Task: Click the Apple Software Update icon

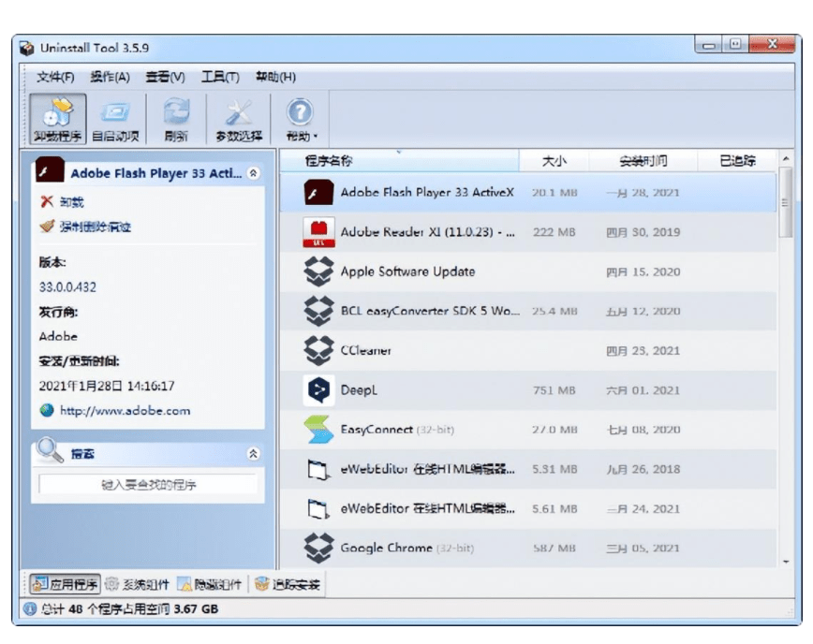Action: coord(318,271)
